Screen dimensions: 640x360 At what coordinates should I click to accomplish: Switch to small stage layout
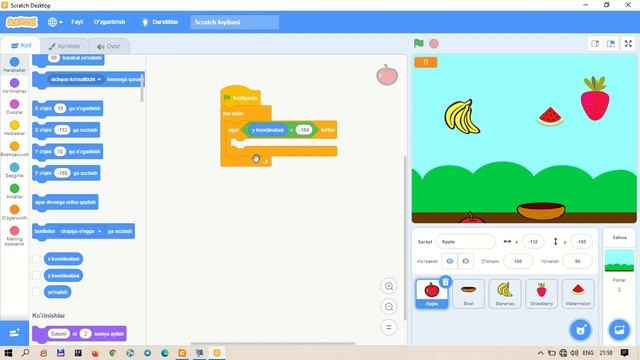[595, 44]
